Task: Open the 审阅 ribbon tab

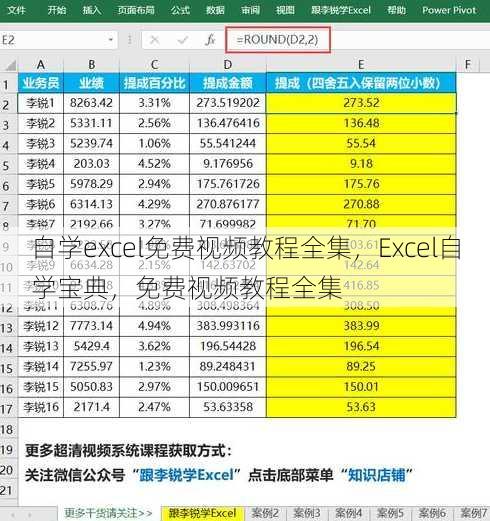Action: pos(250,10)
